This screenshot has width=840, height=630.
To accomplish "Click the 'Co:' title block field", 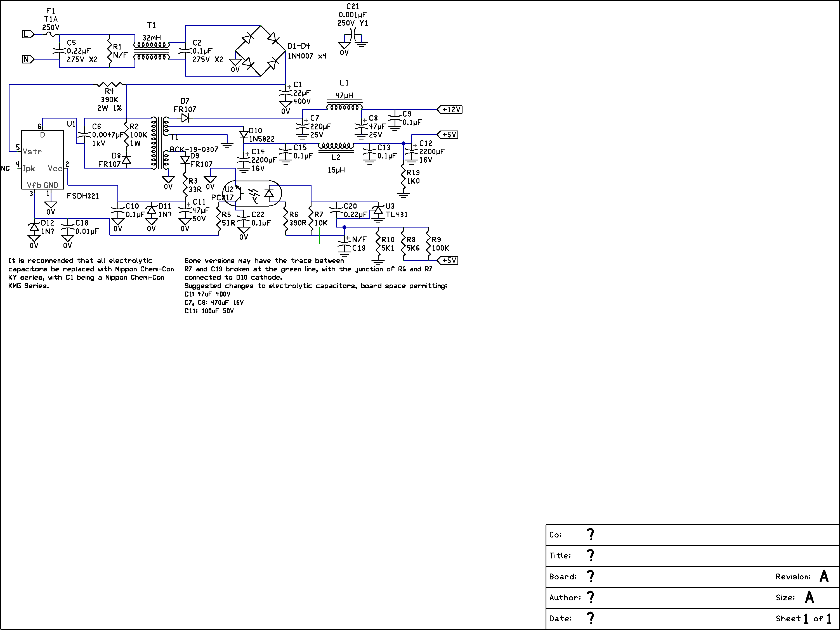I will [692, 535].
